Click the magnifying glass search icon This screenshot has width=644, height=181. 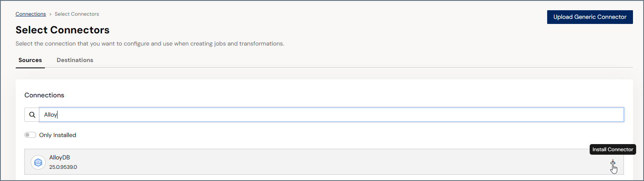[x=32, y=115]
